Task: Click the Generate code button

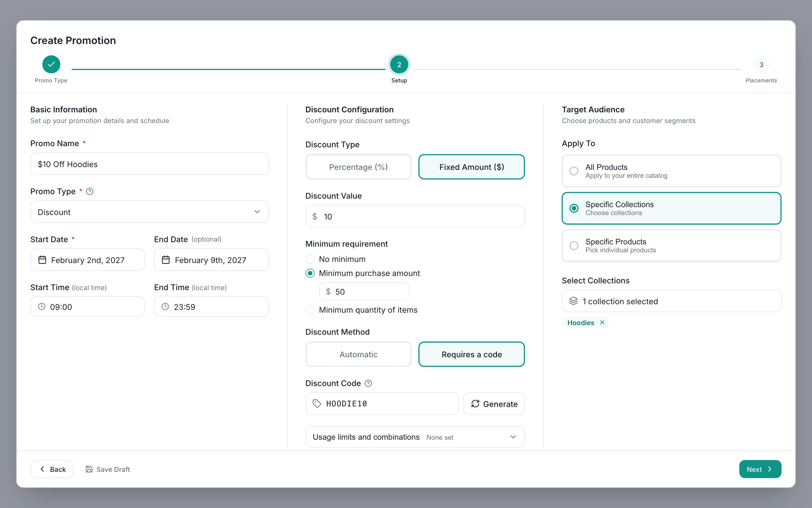Action: 494,404
